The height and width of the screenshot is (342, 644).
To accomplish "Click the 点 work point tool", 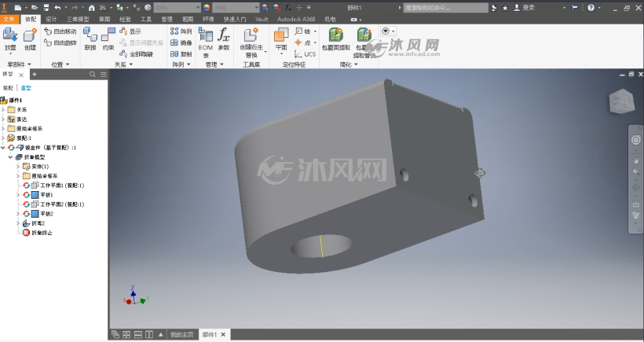I will 303,42.
